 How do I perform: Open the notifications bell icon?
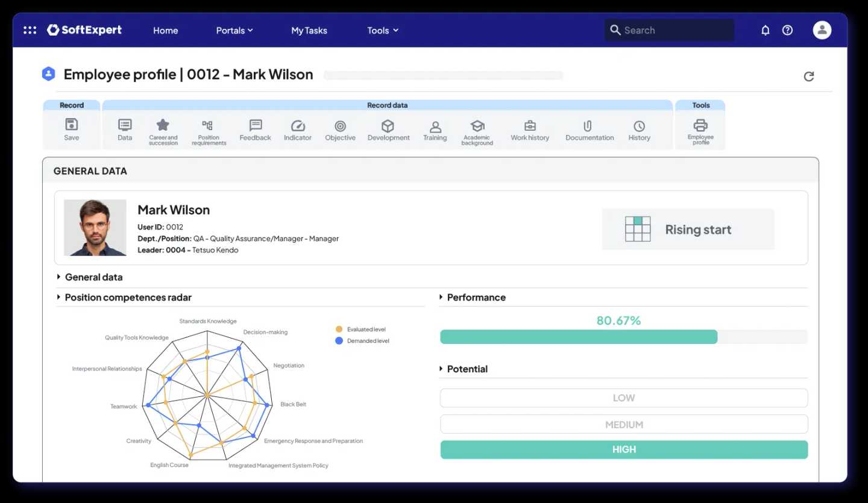(765, 30)
